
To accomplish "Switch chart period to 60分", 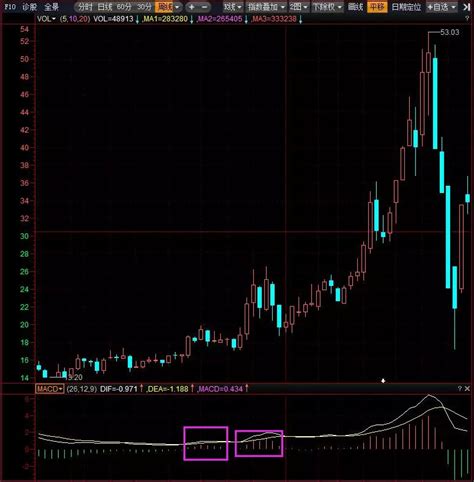I will pos(124,7).
